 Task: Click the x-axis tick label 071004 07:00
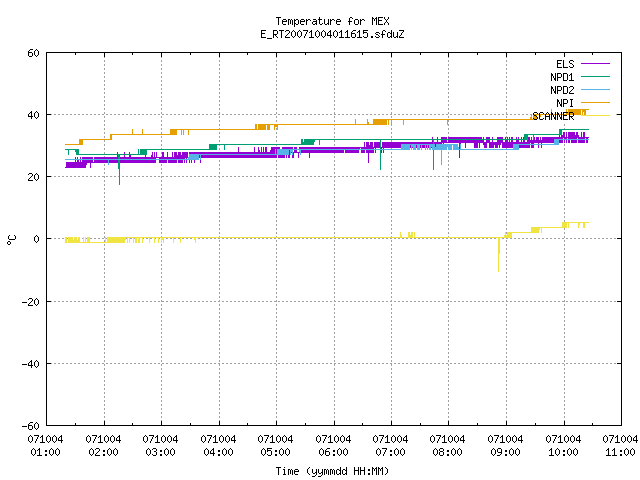click(x=391, y=446)
